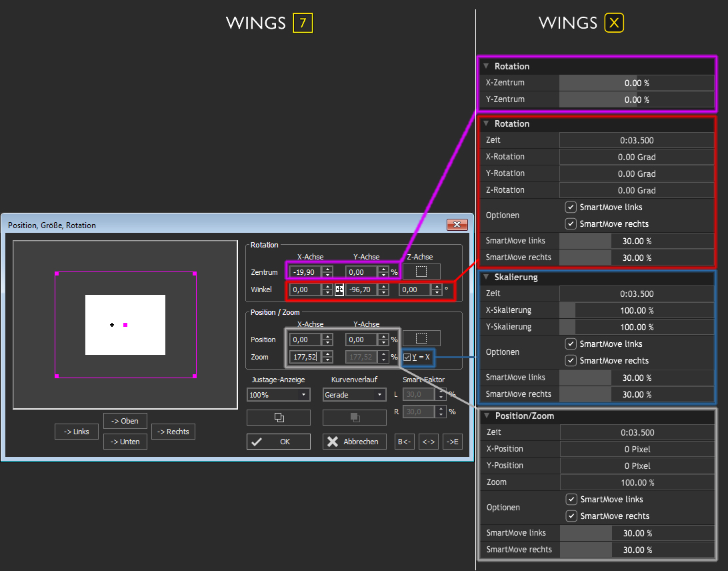This screenshot has width=728, height=571.
Task: Click the Winkel X-Achse input field
Action: (305, 290)
